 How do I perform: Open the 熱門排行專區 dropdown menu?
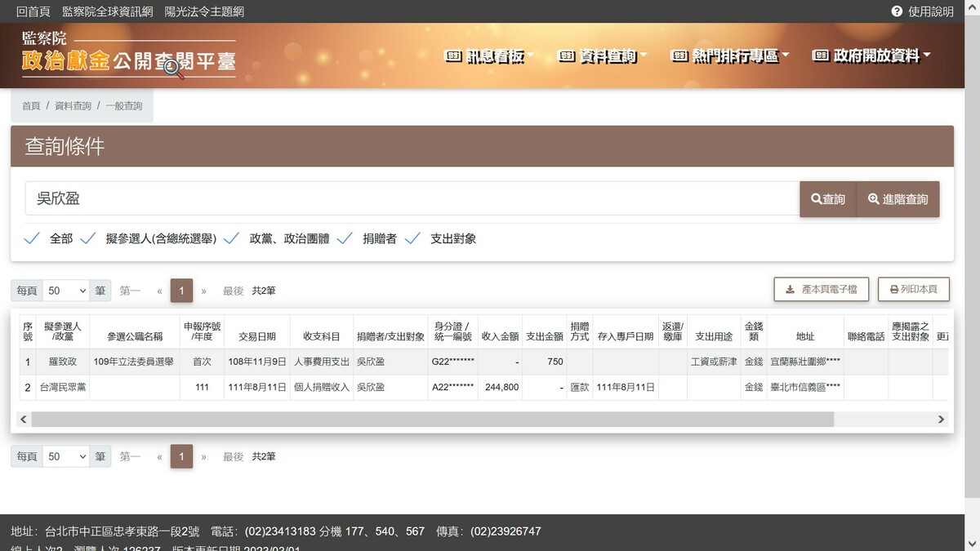(x=730, y=56)
